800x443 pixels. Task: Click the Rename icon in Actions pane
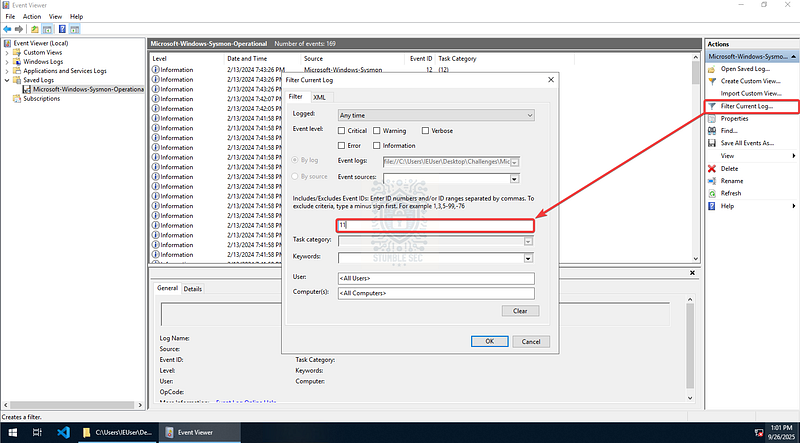pyautogui.click(x=712, y=181)
